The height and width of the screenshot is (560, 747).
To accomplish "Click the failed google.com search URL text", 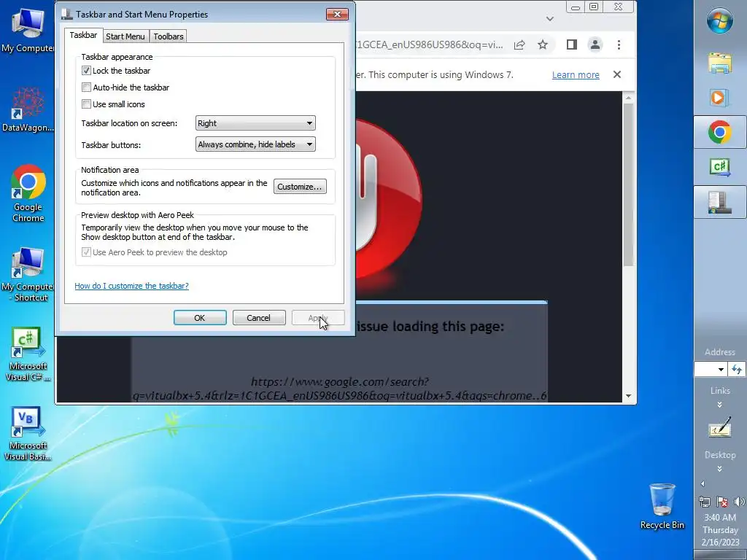I will tap(340, 389).
